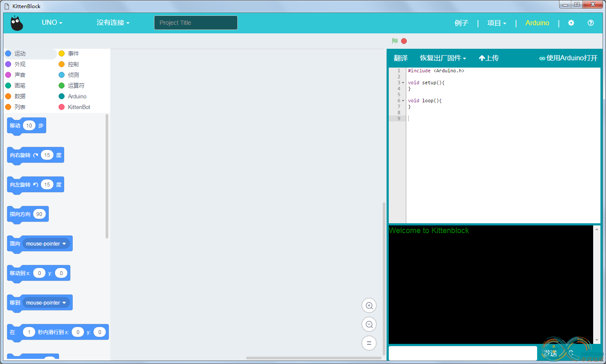This screenshot has width=606, height=364.
Task: Expand 恢复出厂固件 firmware dropdown
Action: pos(443,58)
